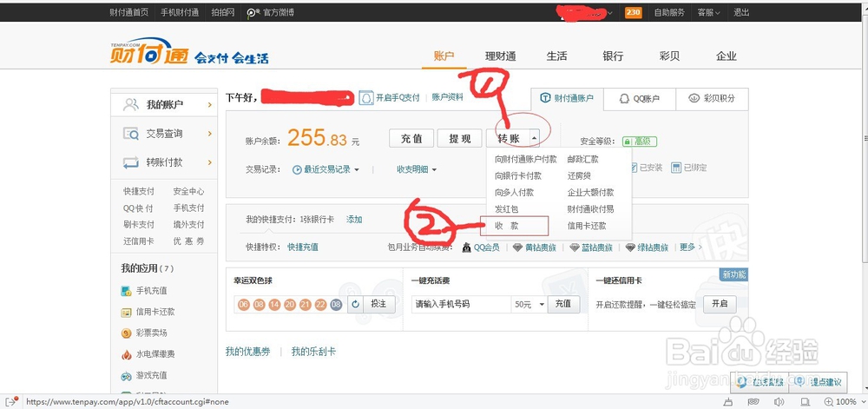The height and width of the screenshot is (409, 868).
Task: Click the 交易查询 magnifier icon in sidebar
Action: point(131,134)
